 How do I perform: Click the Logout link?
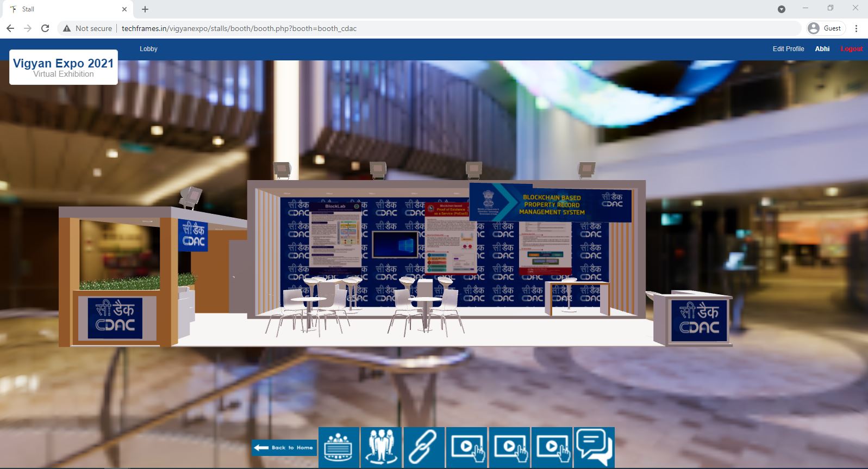(852, 49)
